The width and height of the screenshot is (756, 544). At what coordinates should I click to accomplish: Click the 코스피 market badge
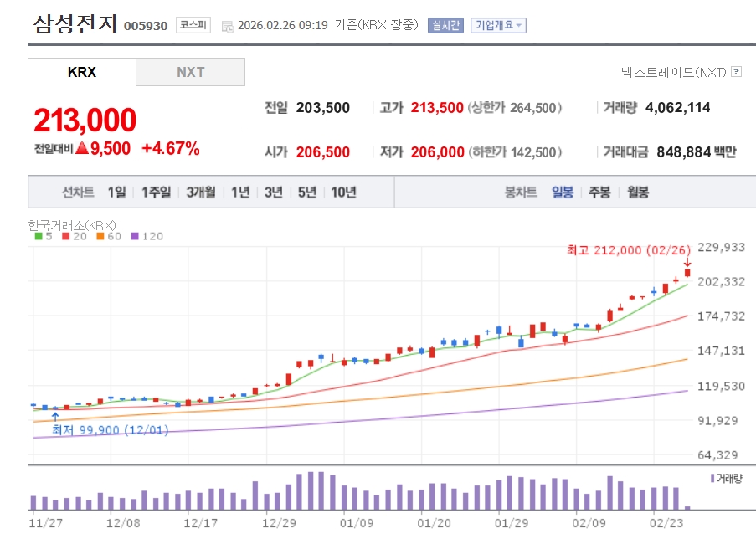point(194,25)
